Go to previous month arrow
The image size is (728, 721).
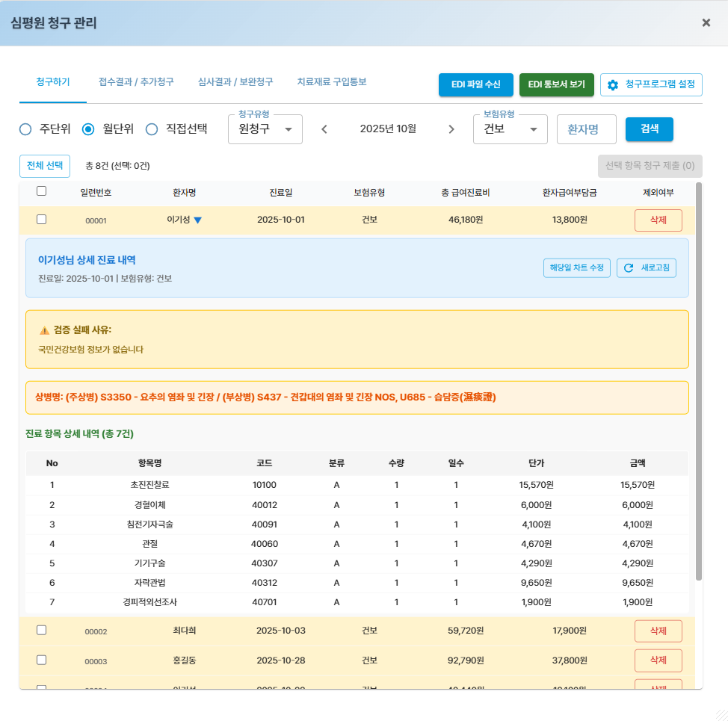[x=324, y=129]
